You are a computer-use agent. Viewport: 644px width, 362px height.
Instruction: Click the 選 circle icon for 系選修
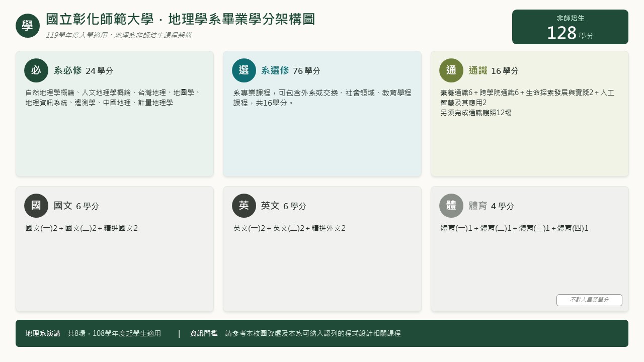pos(244,70)
